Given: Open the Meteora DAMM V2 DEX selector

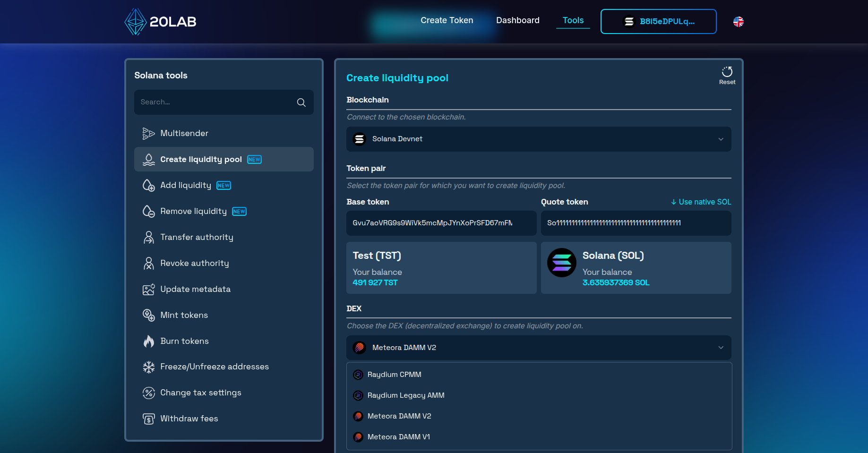Looking at the screenshot, I should point(539,348).
